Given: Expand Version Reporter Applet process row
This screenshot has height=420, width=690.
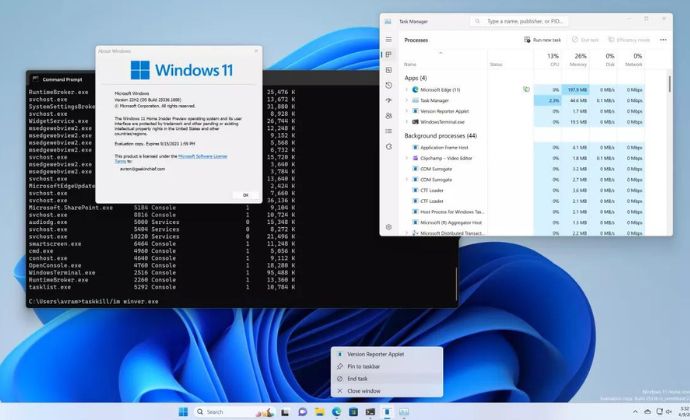Looking at the screenshot, I should point(407,111).
